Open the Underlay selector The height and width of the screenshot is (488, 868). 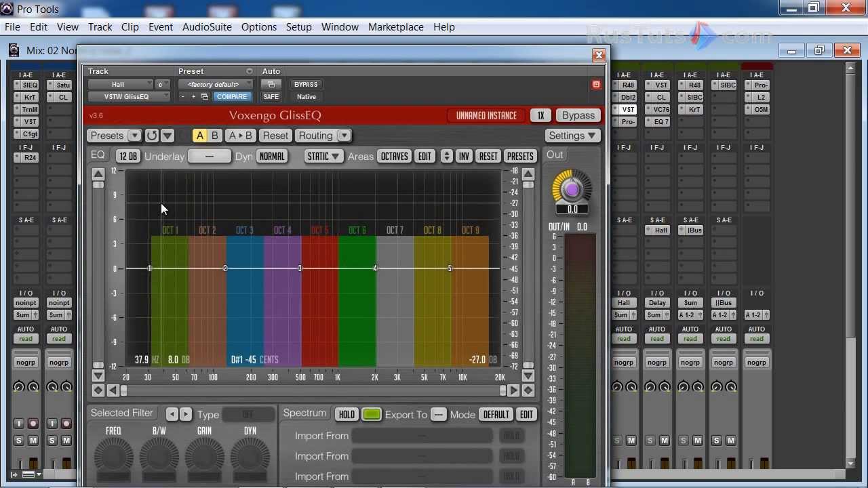[x=209, y=156]
